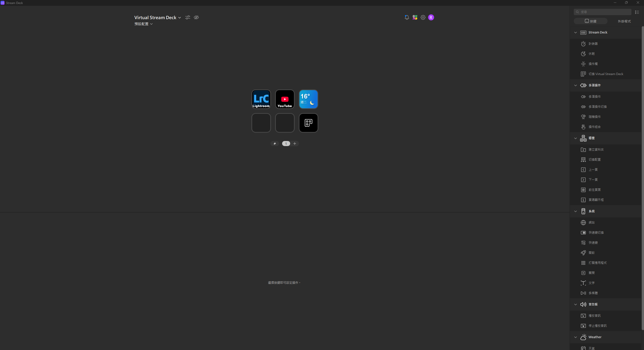
Task: Click the purple R profile avatar
Action: click(x=431, y=17)
